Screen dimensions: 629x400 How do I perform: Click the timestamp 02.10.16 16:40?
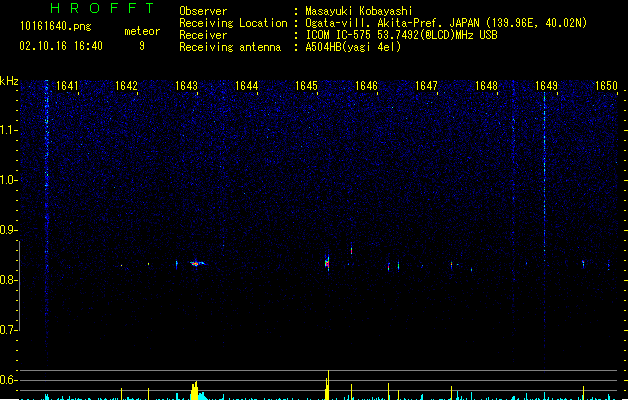click(61, 46)
